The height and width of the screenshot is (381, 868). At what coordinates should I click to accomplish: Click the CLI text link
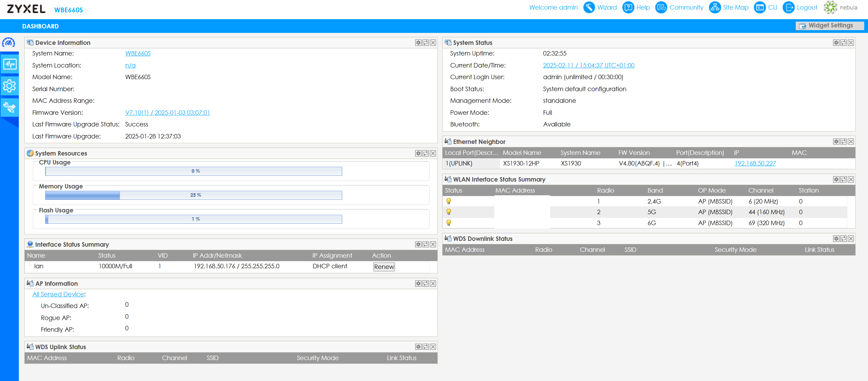pos(772,8)
